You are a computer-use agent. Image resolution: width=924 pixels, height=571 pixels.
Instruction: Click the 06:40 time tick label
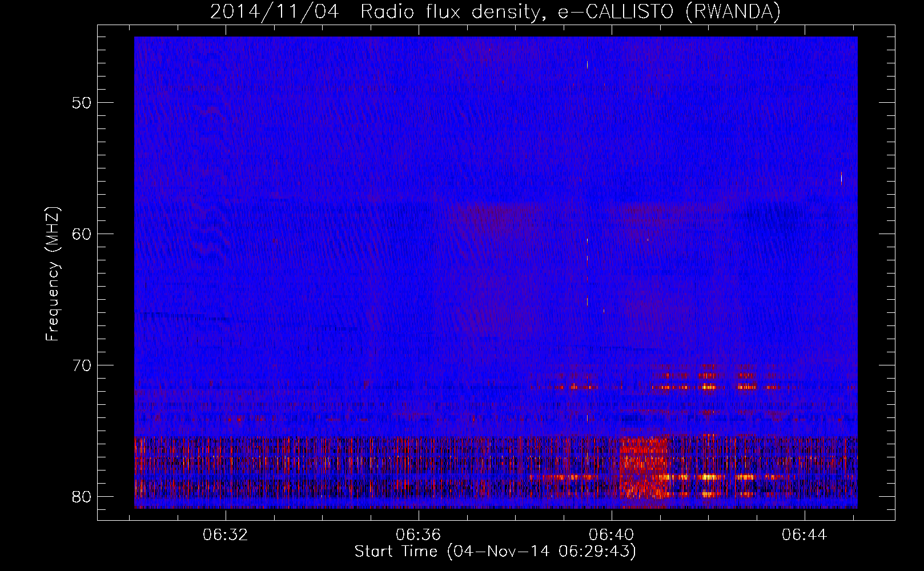[612, 535]
